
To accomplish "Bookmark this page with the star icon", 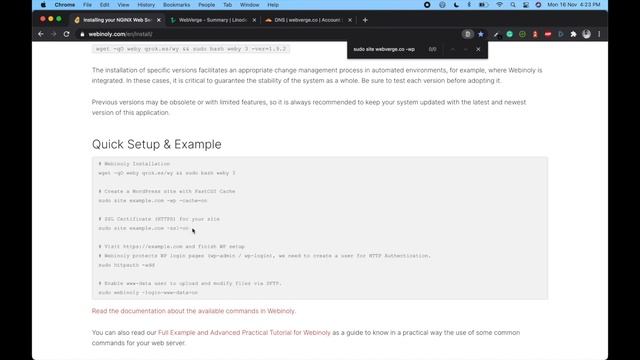I will click(x=481, y=34).
